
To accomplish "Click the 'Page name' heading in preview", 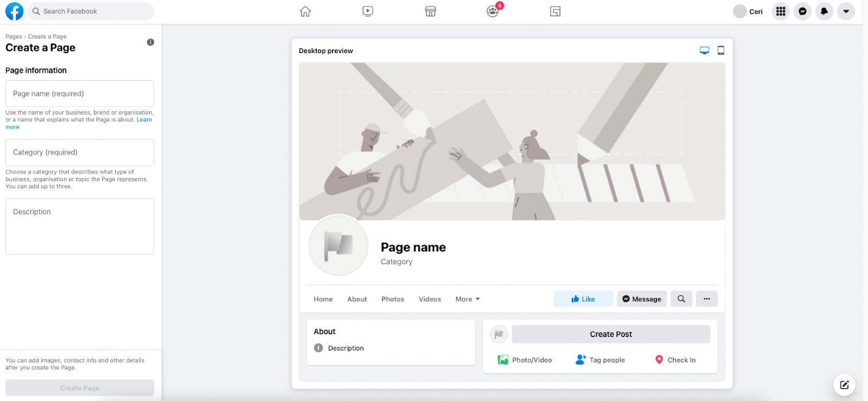I will click(413, 247).
